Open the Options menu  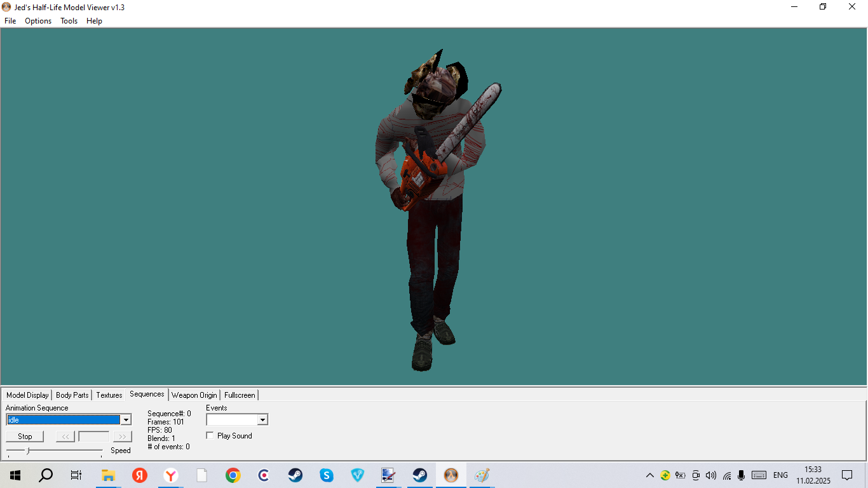[38, 21]
